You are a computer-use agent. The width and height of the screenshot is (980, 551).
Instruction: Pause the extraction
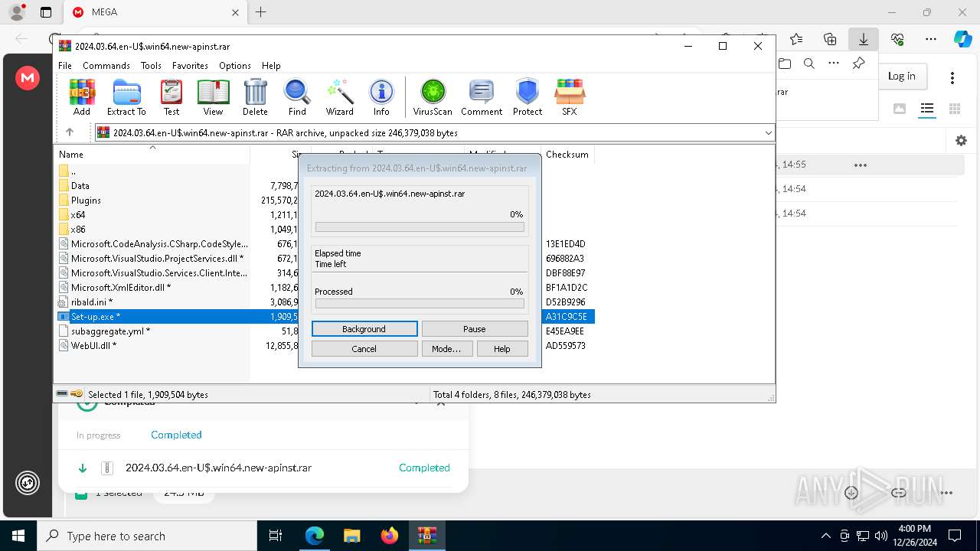(x=475, y=329)
